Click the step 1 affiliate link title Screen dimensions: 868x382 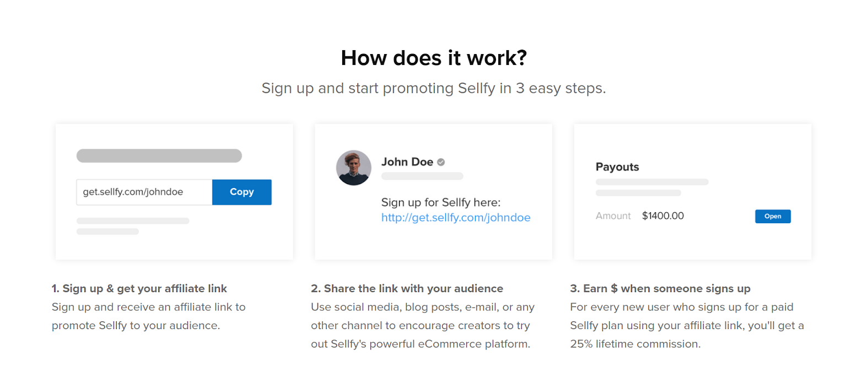pos(139,288)
